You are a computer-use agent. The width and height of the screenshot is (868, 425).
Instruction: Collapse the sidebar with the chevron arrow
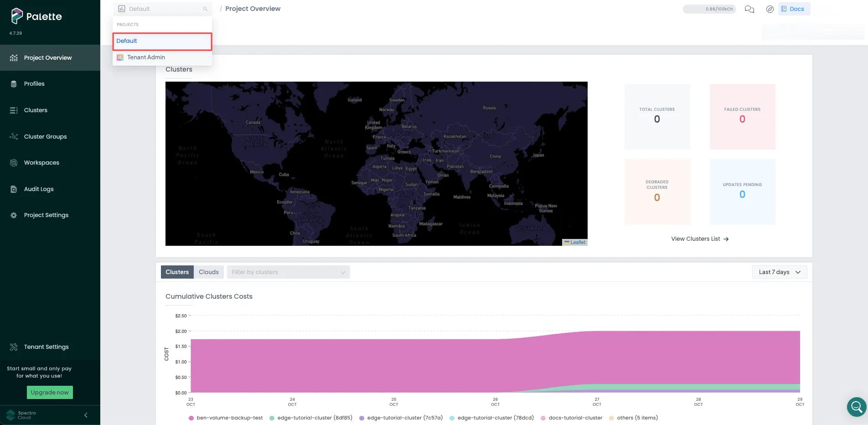pos(86,415)
